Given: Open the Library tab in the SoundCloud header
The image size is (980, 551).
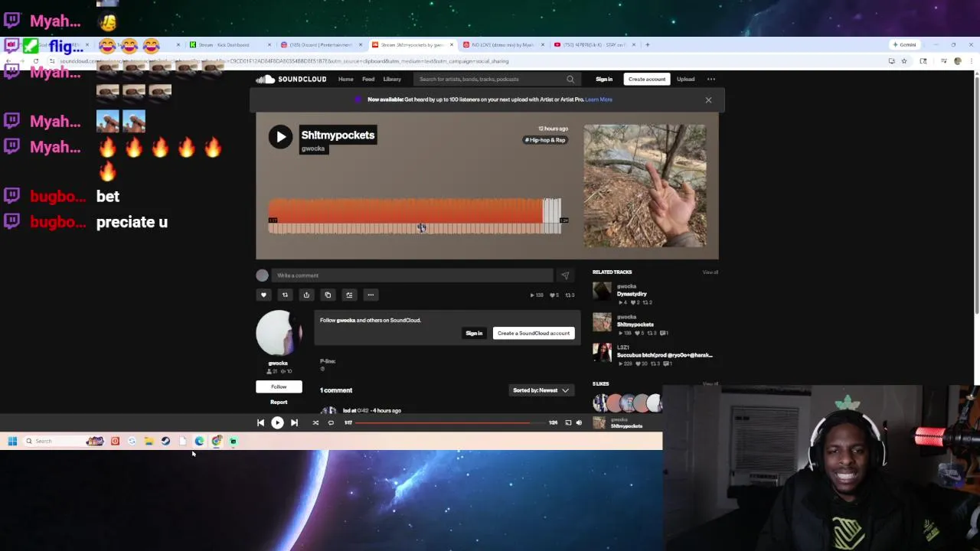Looking at the screenshot, I should click(392, 79).
